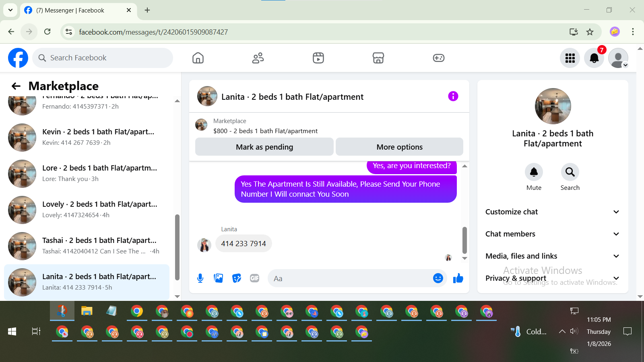Go back to previous browser page
Viewport: 644px width, 362px height.
point(11,32)
